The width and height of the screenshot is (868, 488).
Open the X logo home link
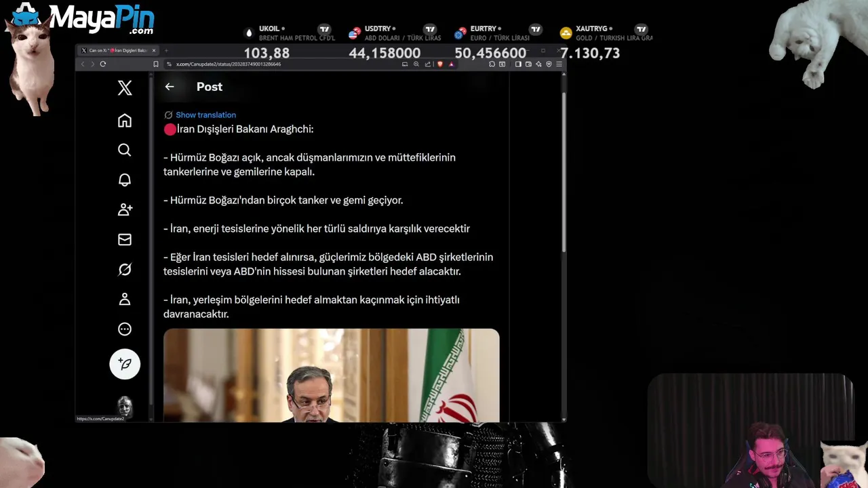pos(125,87)
